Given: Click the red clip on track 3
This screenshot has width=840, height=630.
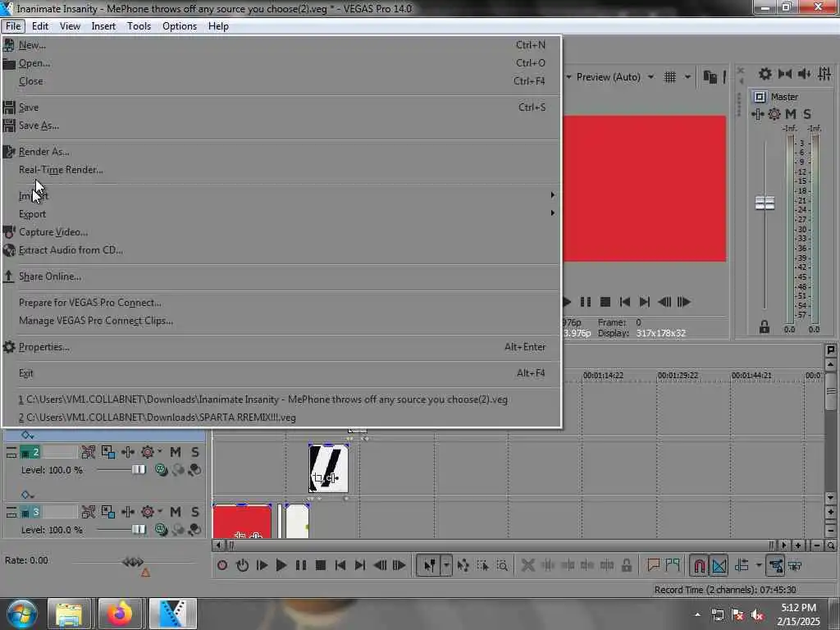Looking at the screenshot, I should 242,521.
